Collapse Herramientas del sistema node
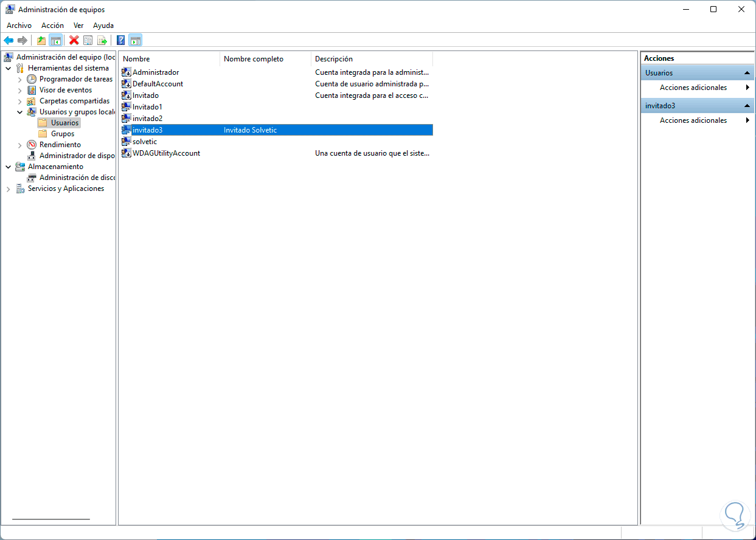 click(x=9, y=68)
